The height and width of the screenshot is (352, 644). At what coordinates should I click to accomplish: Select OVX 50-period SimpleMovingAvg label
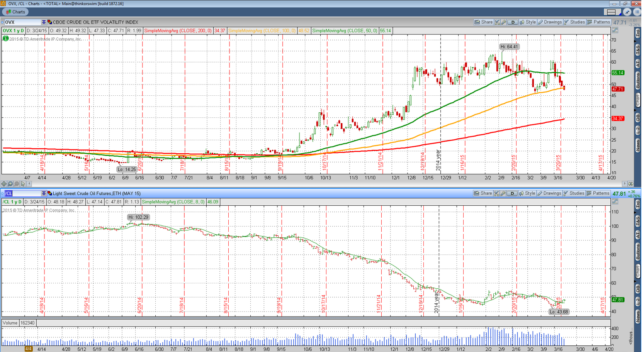pos(345,30)
